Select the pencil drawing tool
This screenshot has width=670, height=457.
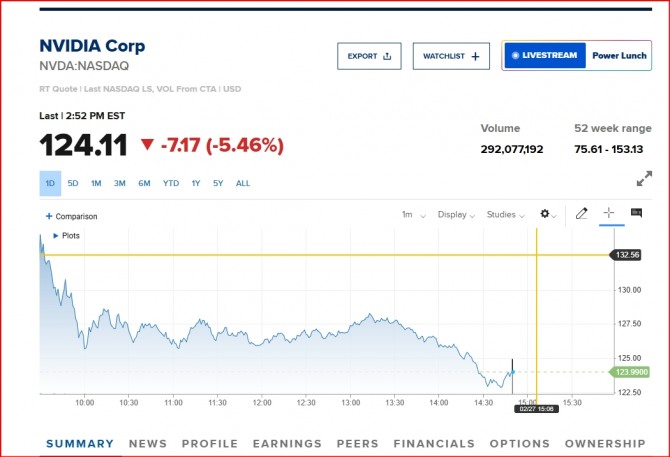point(582,214)
